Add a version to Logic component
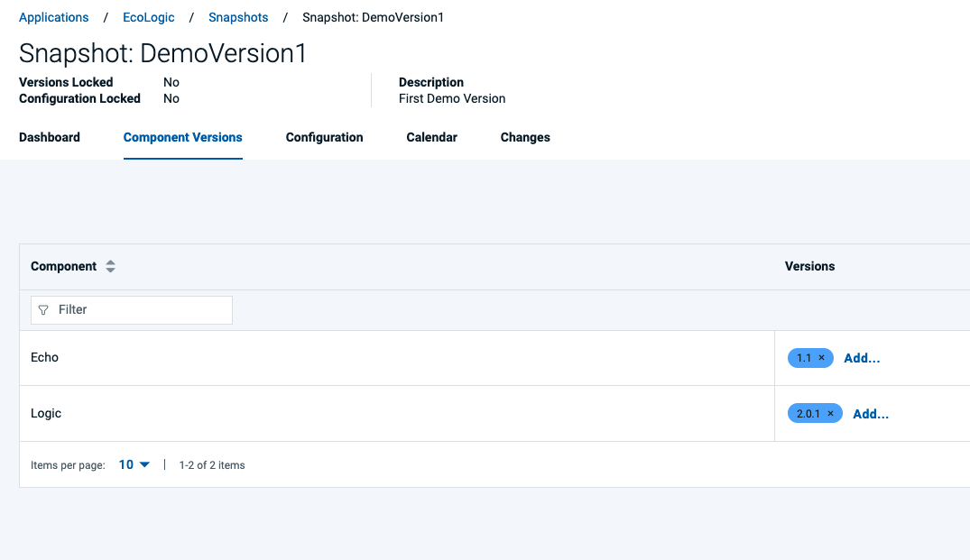The height and width of the screenshot is (560, 970). click(871, 414)
